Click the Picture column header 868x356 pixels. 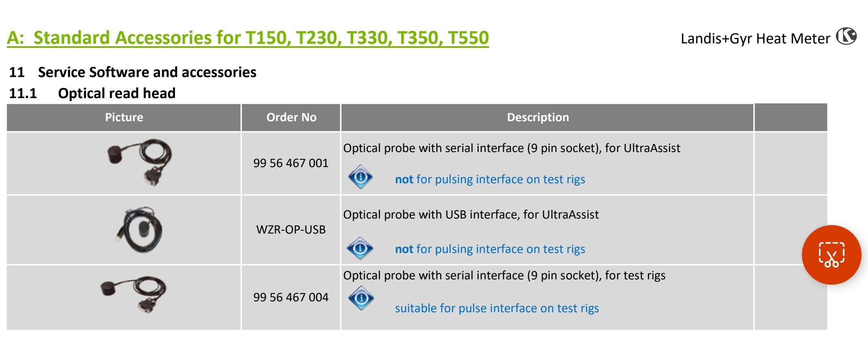click(124, 117)
